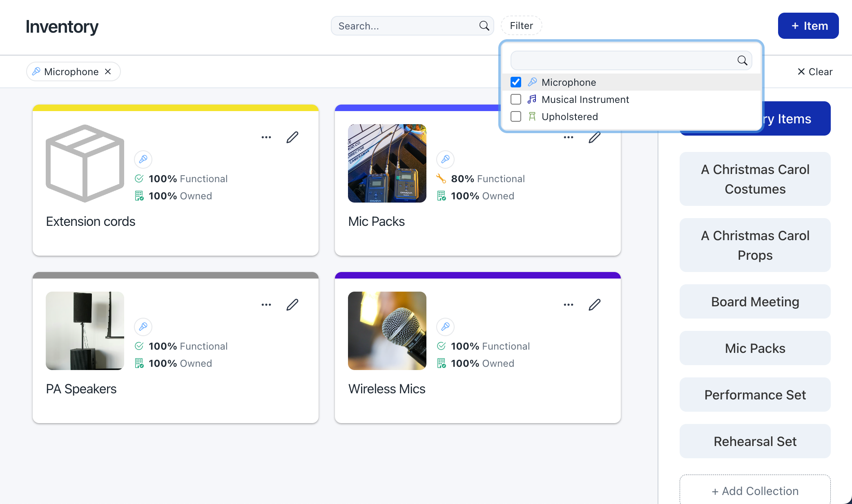The width and height of the screenshot is (852, 504).
Task: Click the + Item button
Action: pyautogui.click(x=808, y=26)
